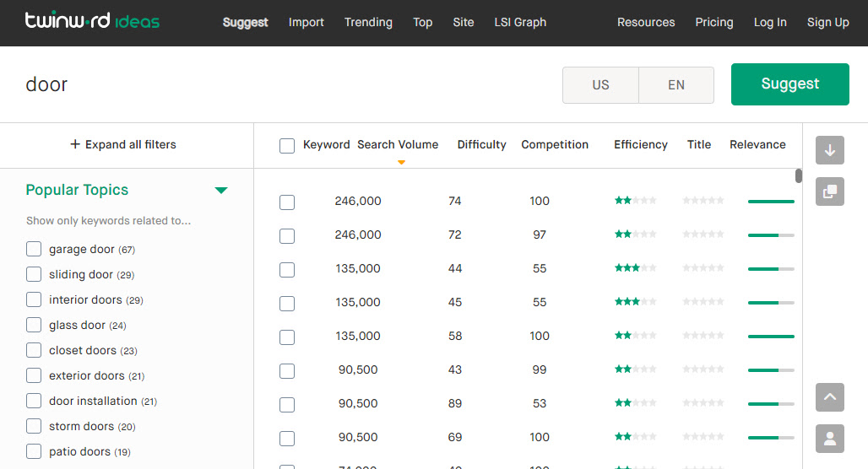The image size is (868, 469).
Task: Click efficiency stars in the 135,000 difficulty 44 row
Action: [x=636, y=267]
